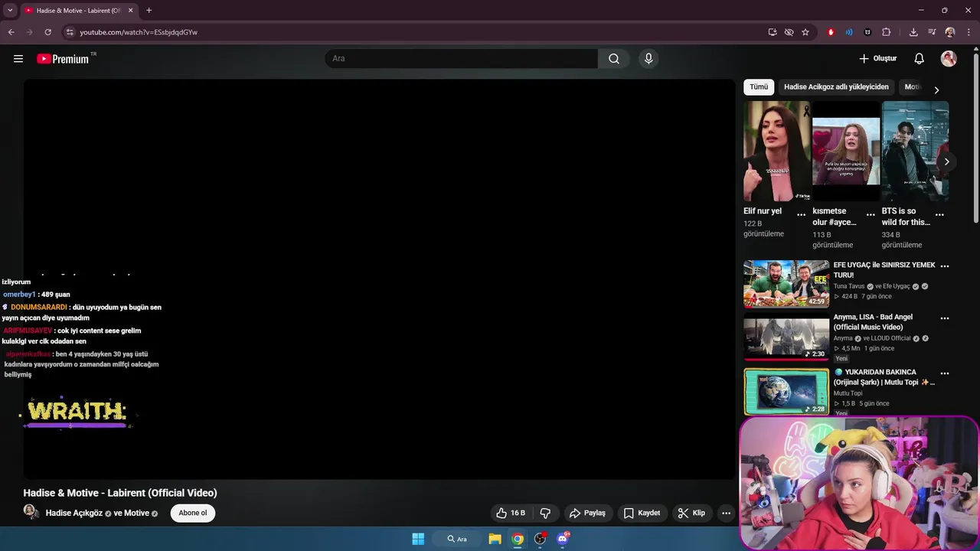This screenshot has height=551, width=980.
Task: Like the video with 16 B
Action: tap(511, 513)
